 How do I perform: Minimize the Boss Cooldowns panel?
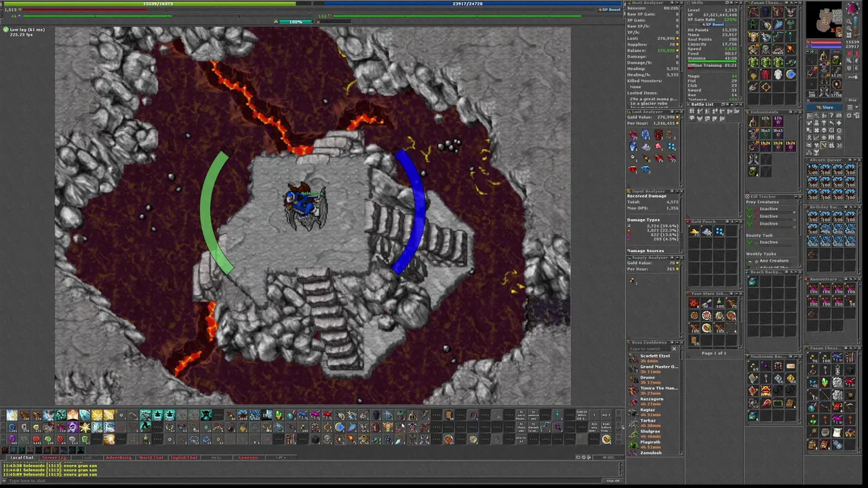(x=677, y=342)
